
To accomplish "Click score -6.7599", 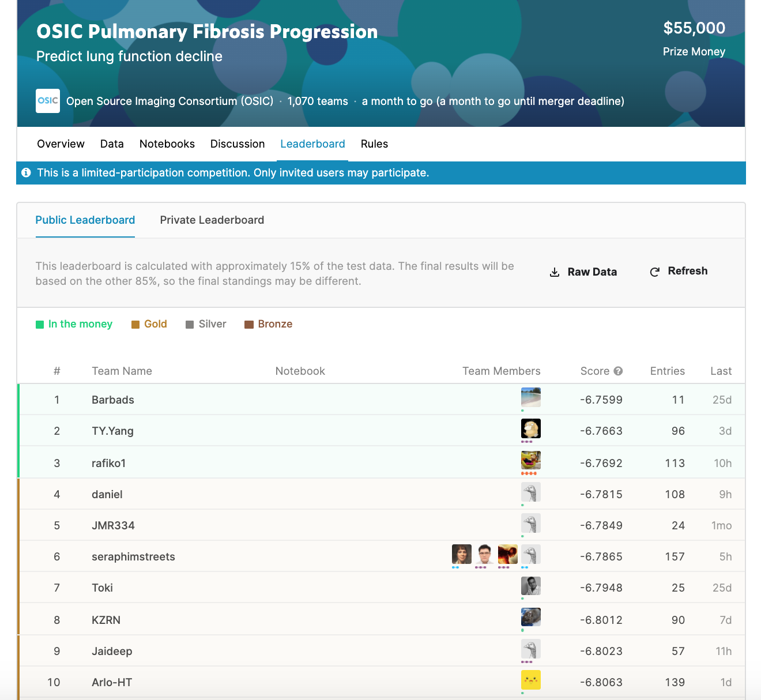I will (601, 400).
